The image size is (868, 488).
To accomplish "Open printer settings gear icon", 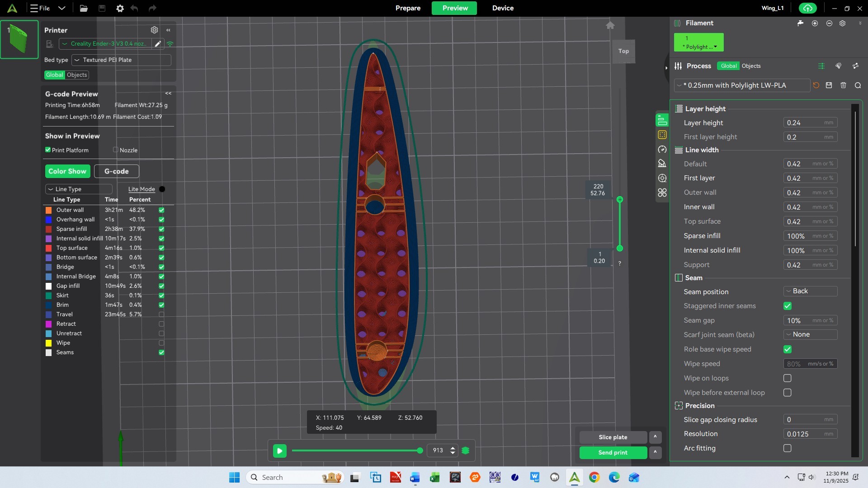I will [154, 30].
